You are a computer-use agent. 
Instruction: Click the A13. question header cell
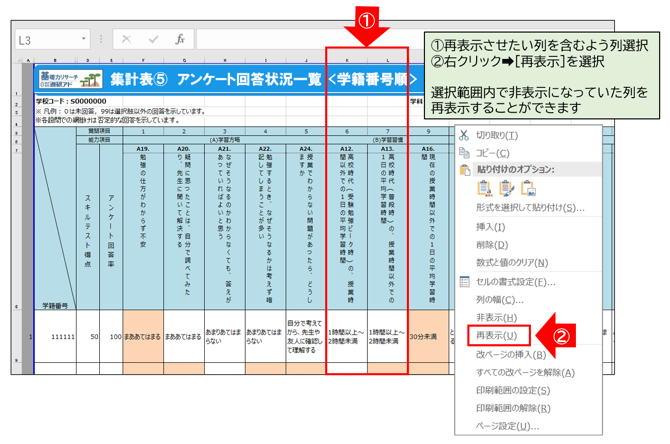pos(387,149)
